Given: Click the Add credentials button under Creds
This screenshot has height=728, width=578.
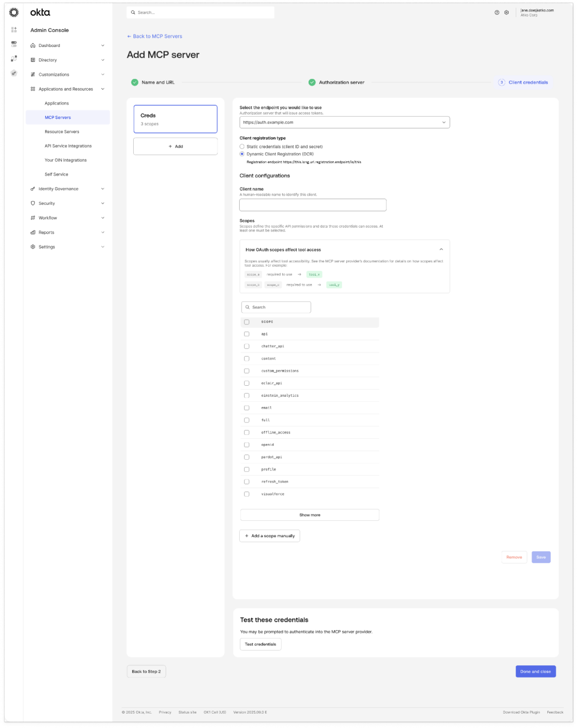Looking at the screenshot, I should tap(176, 146).
